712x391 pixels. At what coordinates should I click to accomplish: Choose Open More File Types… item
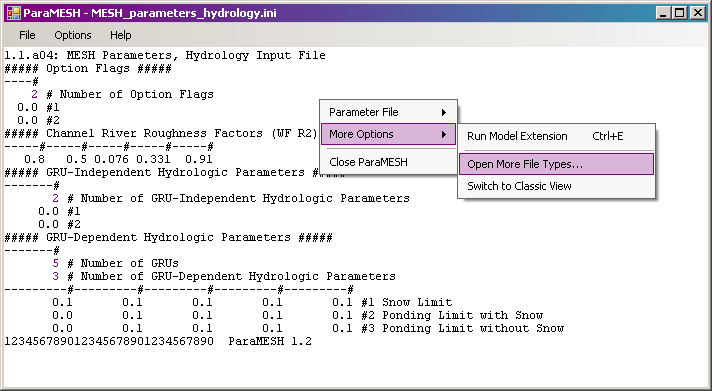tap(556, 164)
